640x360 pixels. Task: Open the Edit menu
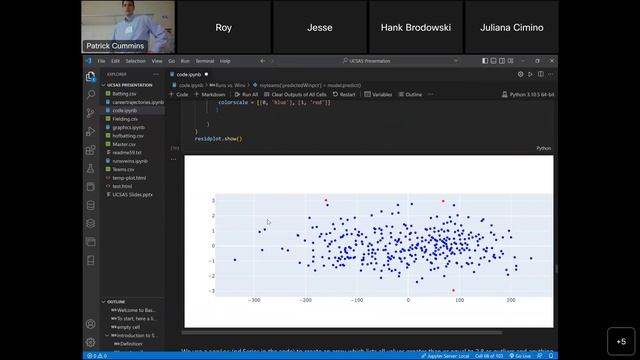pyautogui.click(x=116, y=61)
